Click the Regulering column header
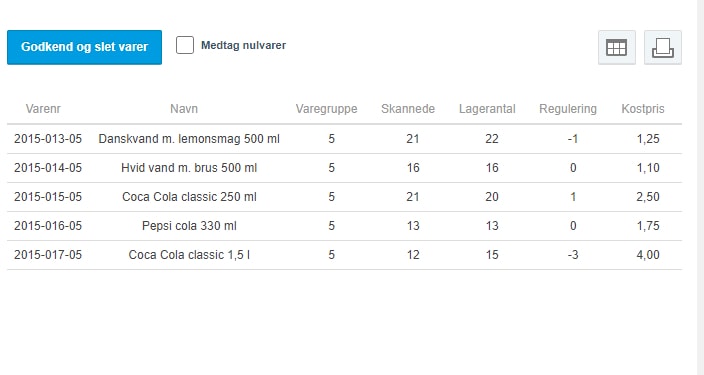Viewport: 704px width, 375px height. click(x=568, y=109)
